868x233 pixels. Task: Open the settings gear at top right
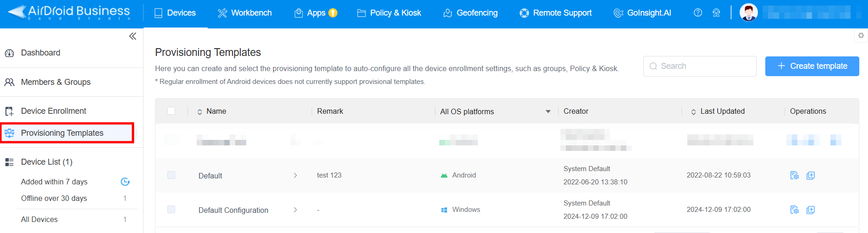click(861, 35)
